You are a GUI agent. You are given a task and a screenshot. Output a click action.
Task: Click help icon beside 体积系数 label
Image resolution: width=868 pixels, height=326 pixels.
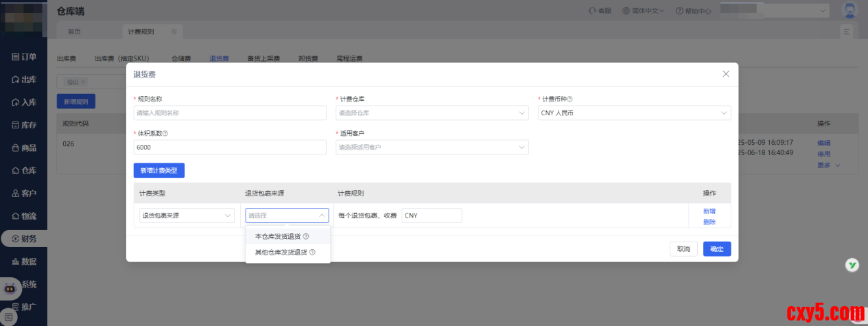[165, 134]
